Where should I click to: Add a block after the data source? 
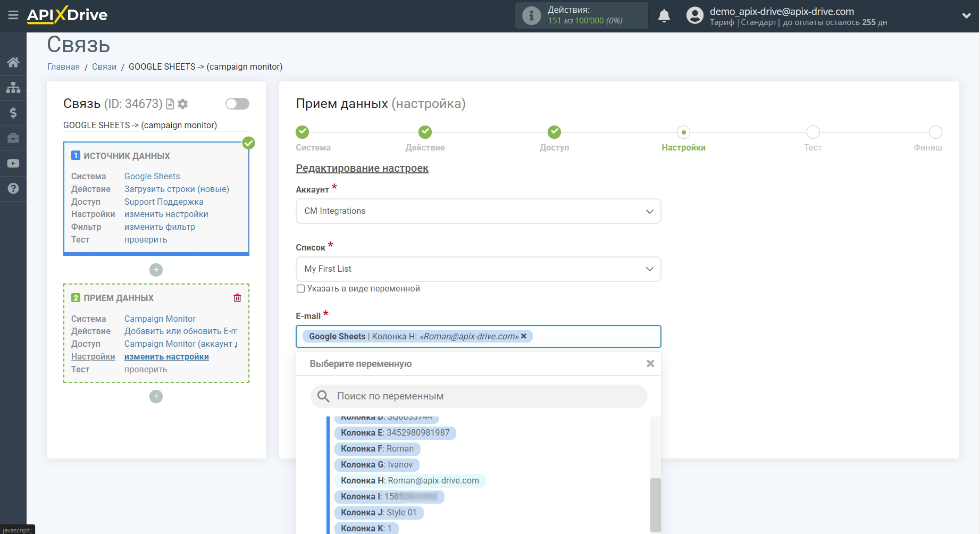coord(156,270)
